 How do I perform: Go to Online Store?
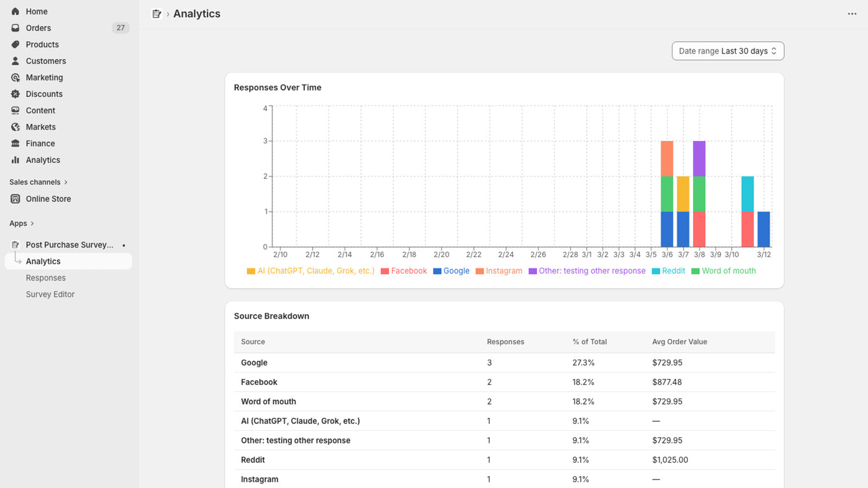(48, 198)
